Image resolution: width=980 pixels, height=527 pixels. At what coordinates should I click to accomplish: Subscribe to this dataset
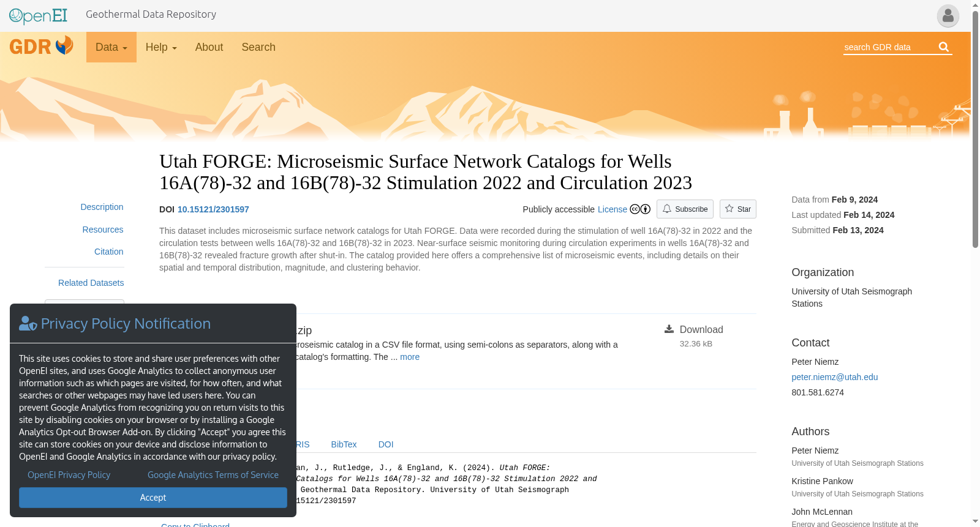tap(685, 209)
